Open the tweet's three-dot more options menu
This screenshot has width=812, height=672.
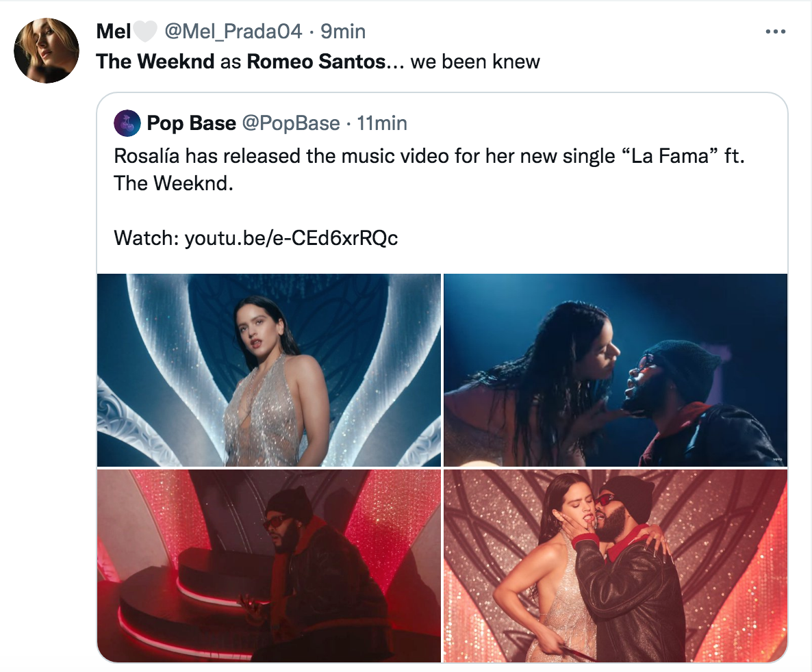pyautogui.click(x=775, y=31)
